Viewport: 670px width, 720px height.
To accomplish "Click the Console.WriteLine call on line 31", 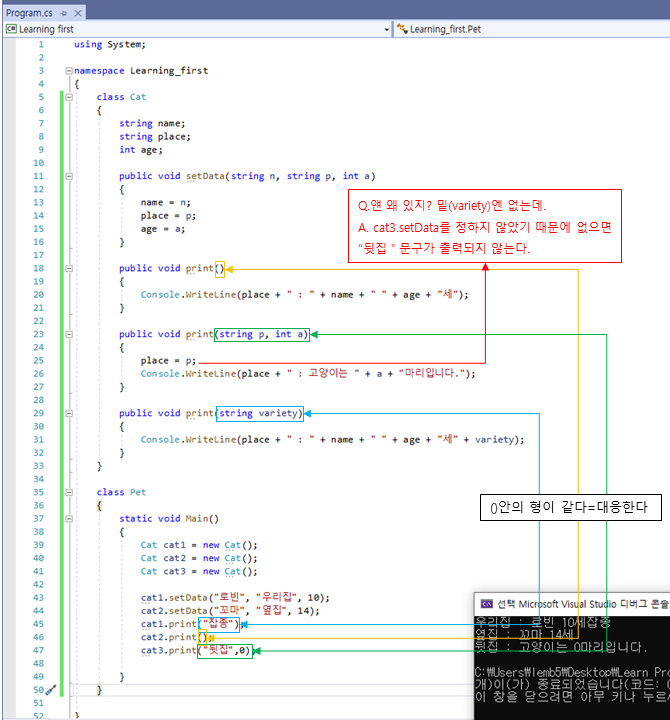I will pyautogui.click(x=332, y=440).
